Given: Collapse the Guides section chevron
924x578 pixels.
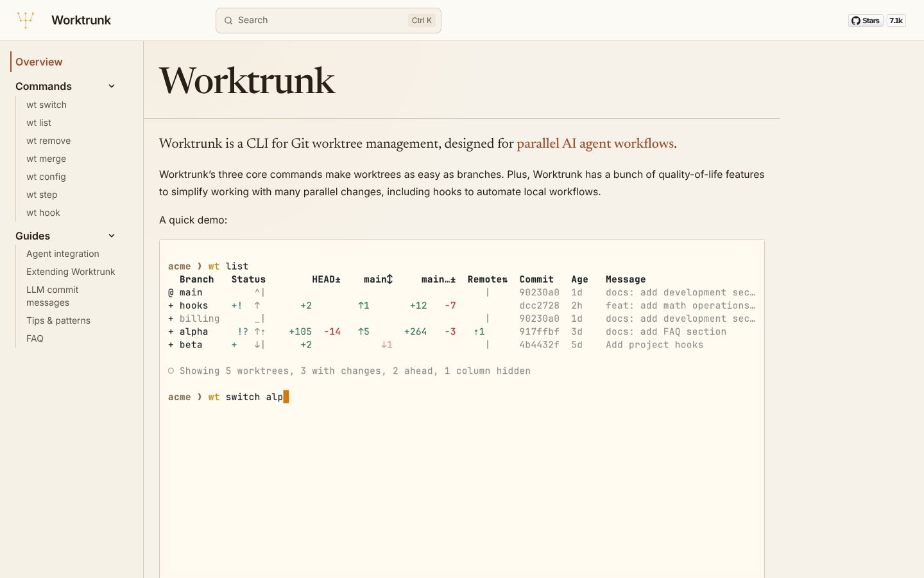Looking at the screenshot, I should tap(112, 236).
